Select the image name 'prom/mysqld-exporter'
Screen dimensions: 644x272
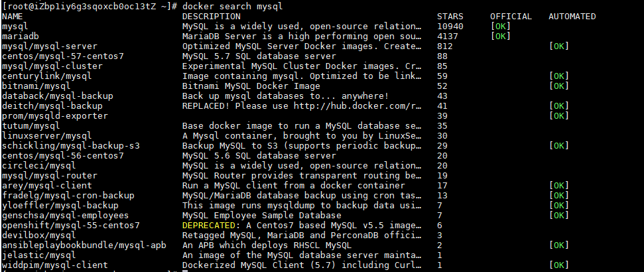coord(55,116)
